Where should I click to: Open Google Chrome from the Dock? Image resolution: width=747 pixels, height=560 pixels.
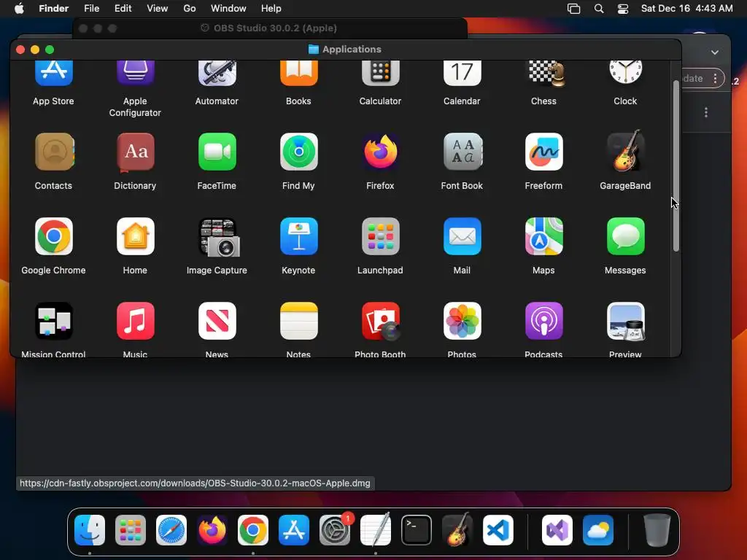click(253, 529)
